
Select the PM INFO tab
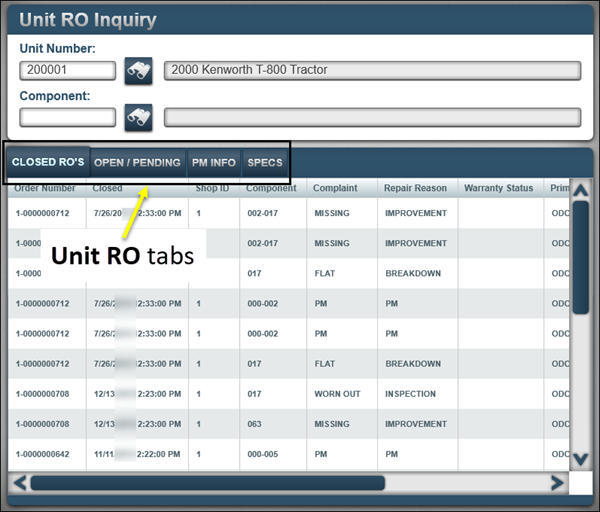point(214,162)
